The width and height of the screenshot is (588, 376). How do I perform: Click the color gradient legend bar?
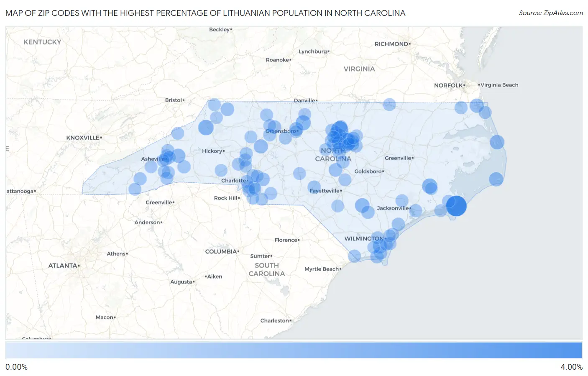point(294,350)
